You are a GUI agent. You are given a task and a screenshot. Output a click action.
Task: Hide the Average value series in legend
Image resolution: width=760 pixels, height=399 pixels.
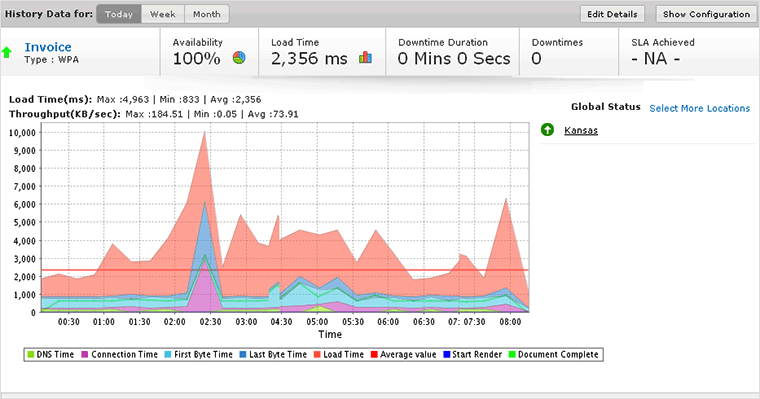[403, 355]
